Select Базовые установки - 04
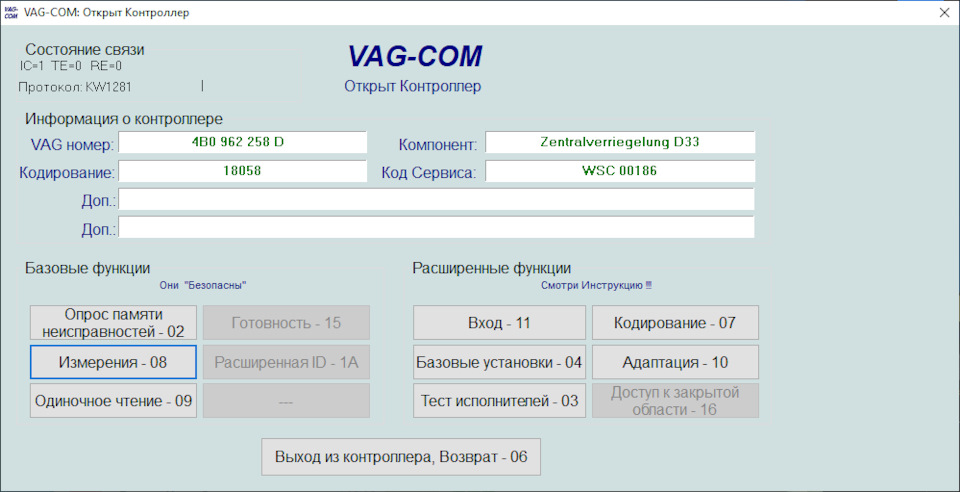The height and width of the screenshot is (492, 960). click(500, 362)
